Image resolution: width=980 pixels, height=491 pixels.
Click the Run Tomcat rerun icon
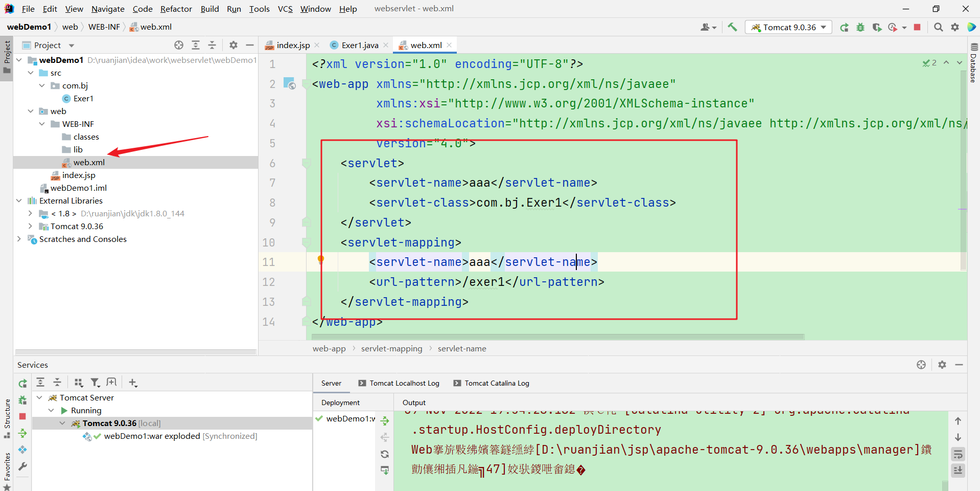point(844,27)
